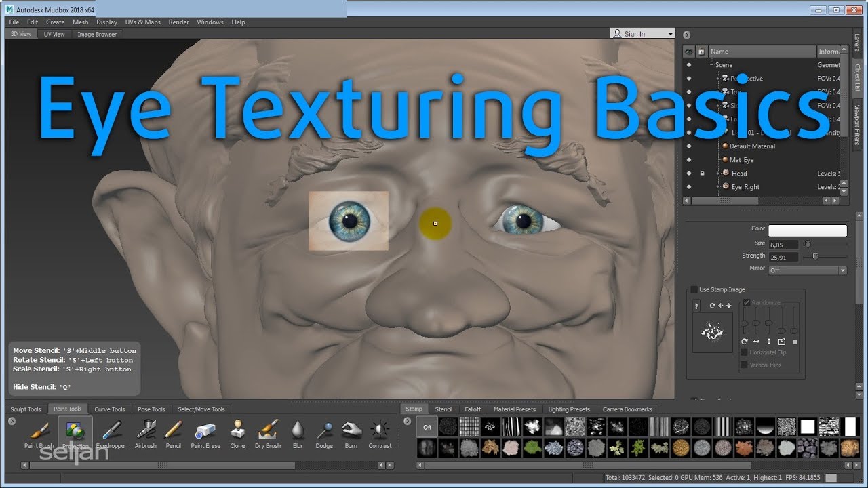868x488 pixels.
Task: Click the Eye_Right mesh icon
Action: click(x=726, y=186)
